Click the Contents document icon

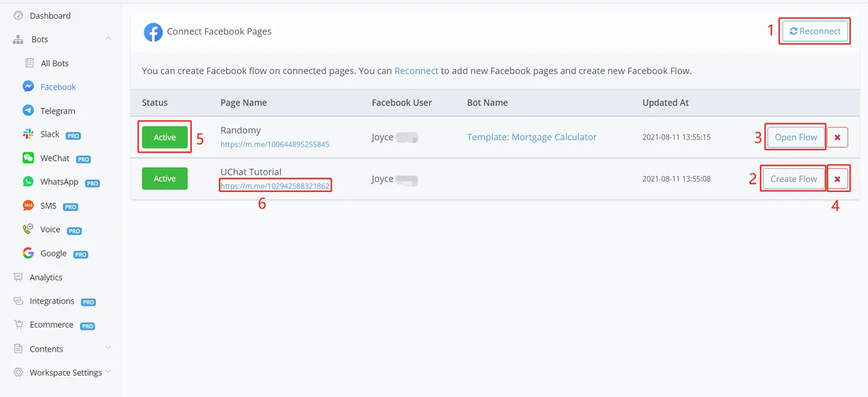[18, 348]
